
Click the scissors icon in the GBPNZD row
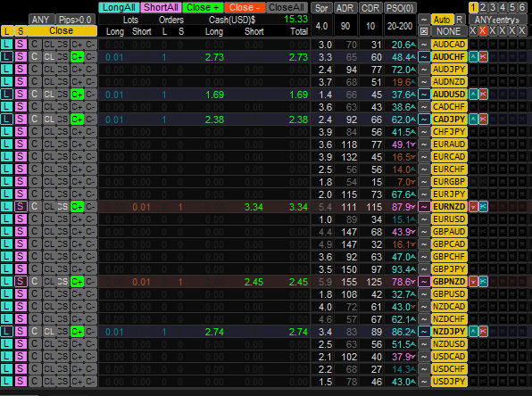click(x=483, y=282)
